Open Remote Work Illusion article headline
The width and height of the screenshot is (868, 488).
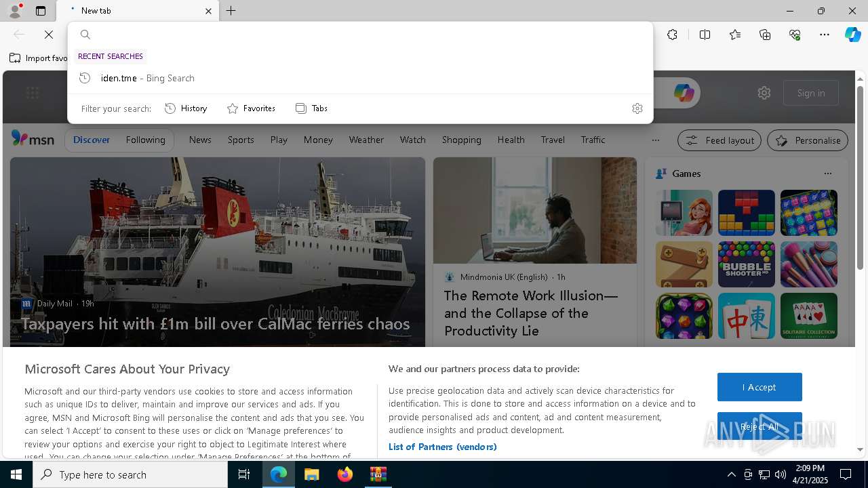click(531, 313)
